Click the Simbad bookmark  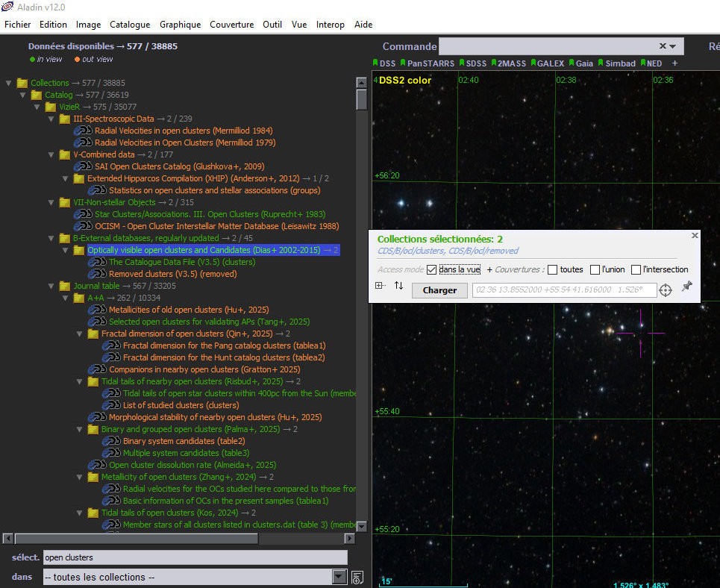pos(617,63)
